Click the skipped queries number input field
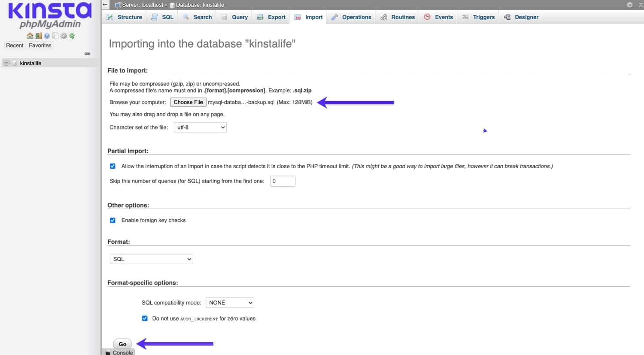Screen dimensions: 644x355 283,181
